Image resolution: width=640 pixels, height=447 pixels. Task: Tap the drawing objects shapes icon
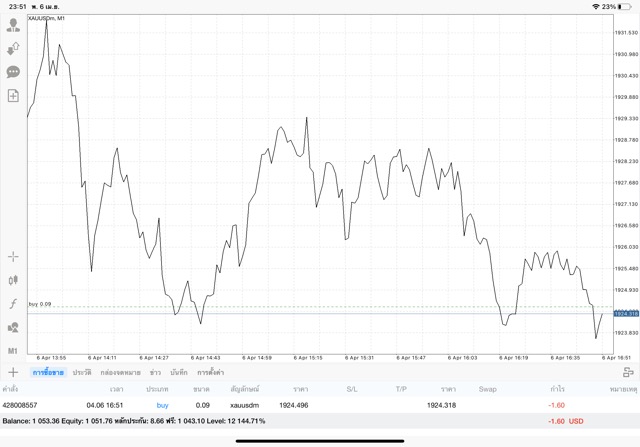[x=13, y=328]
